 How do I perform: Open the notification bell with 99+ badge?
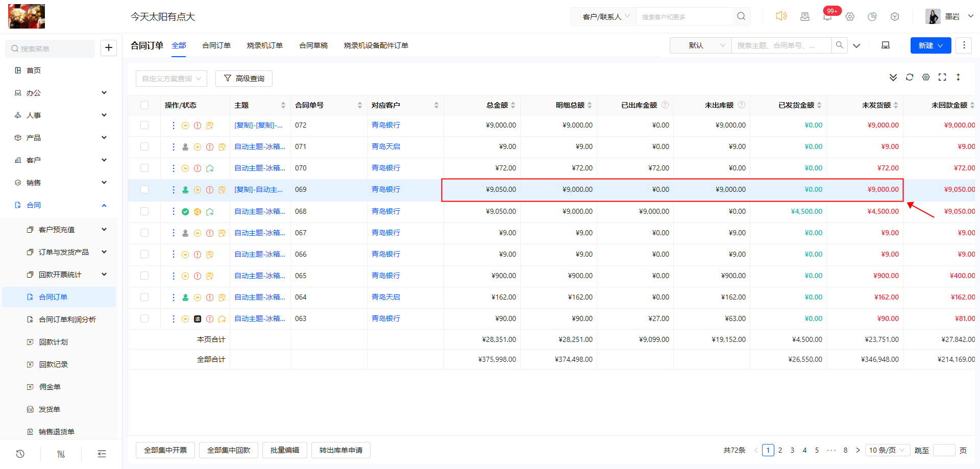coord(827,16)
